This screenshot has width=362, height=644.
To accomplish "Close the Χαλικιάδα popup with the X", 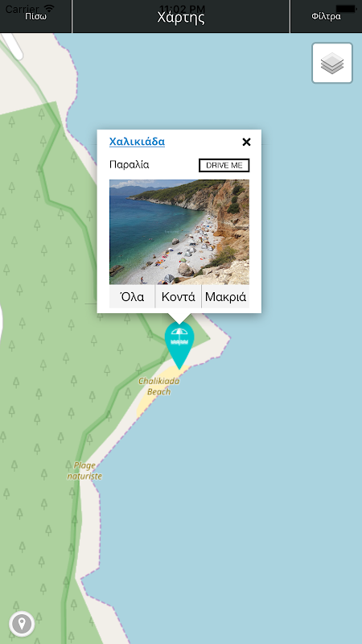I will tap(246, 142).
